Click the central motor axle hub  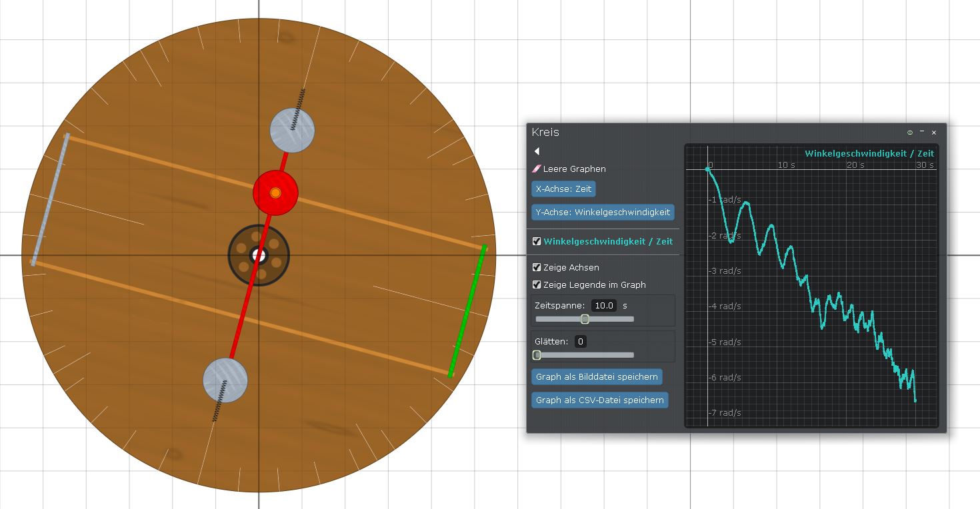[x=259, y=255]
